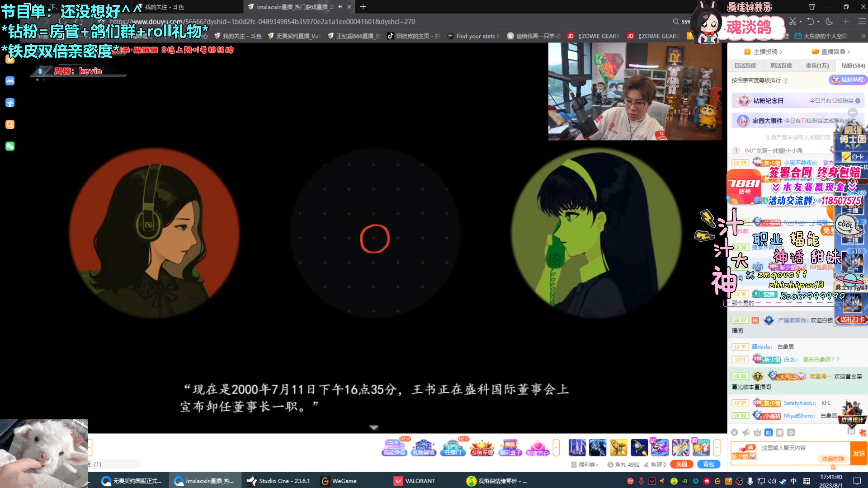This screenshot has width=868, height=488.
Task: Open the browser hamburger menu
Action: [x=862, y=21]
